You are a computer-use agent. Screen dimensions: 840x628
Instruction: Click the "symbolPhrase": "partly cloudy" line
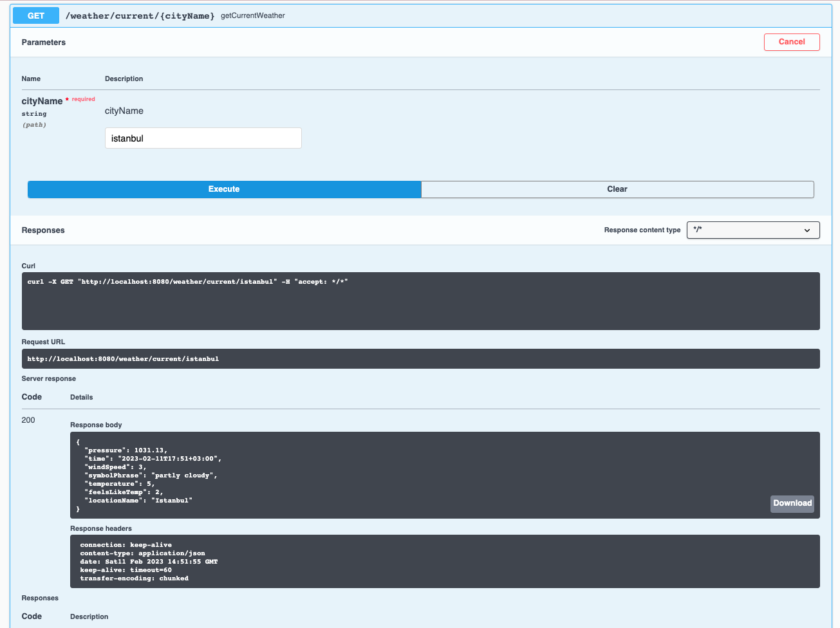(151, 476)
